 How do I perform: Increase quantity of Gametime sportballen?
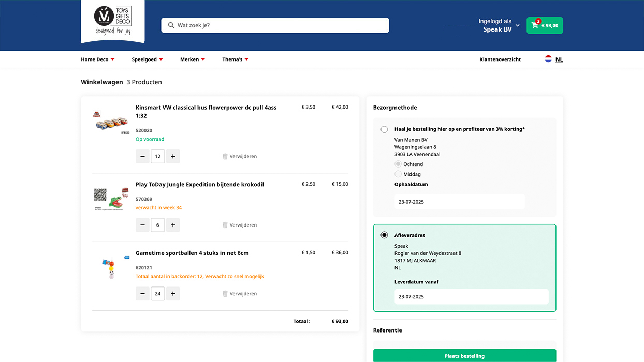click(x=173, y=294)
